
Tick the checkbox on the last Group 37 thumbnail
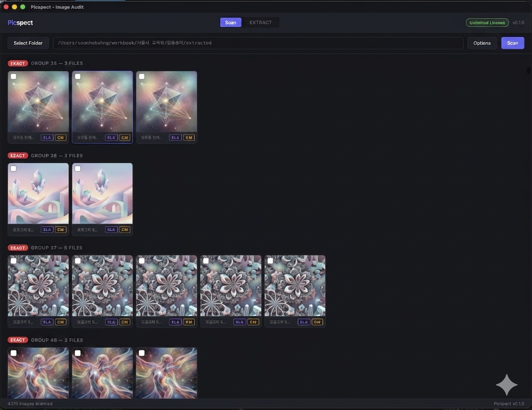pos(270,260)
